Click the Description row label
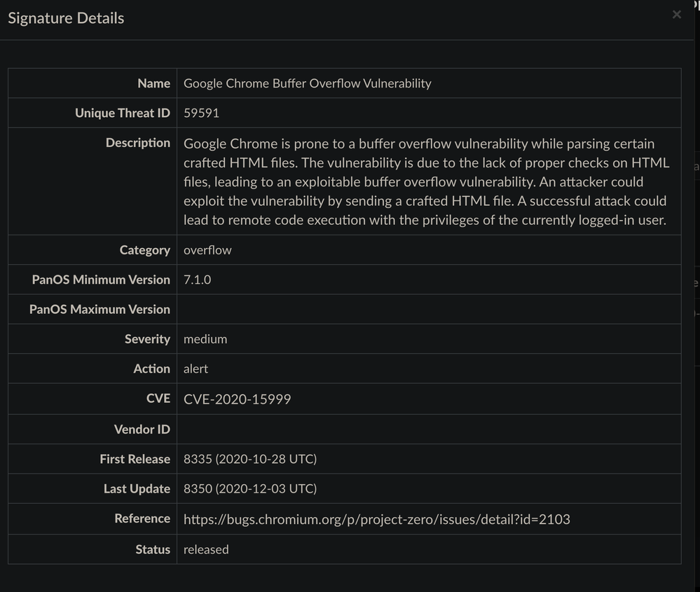Screen dimensions: 700x592 tap(137, 143)
